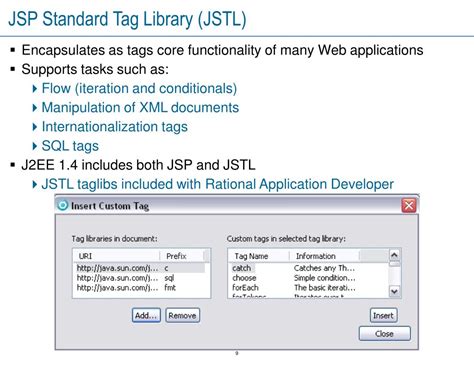Click 'Flow (iteration and conditionals)' bullet text
474x366 pixels.
point(139,88)
